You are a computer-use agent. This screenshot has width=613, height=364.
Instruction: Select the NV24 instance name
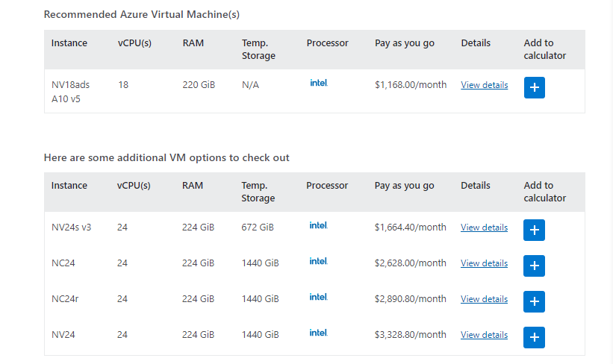(x=63, y=335)
